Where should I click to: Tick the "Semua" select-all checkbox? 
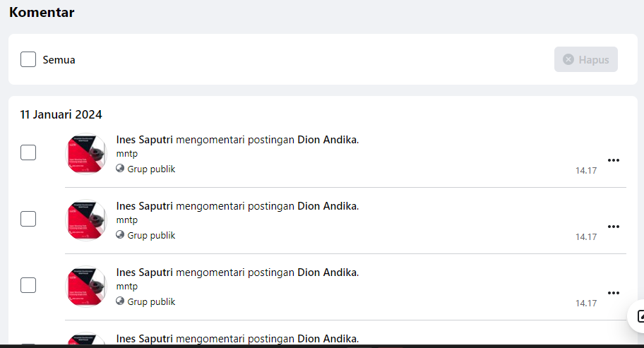(28, 59)
